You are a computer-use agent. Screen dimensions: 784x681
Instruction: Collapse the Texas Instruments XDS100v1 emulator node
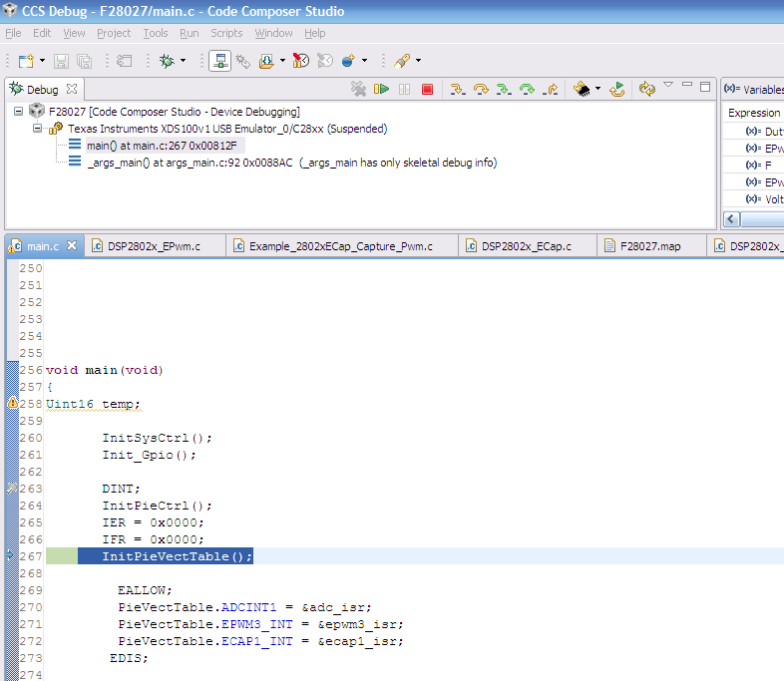click(37, 129)
